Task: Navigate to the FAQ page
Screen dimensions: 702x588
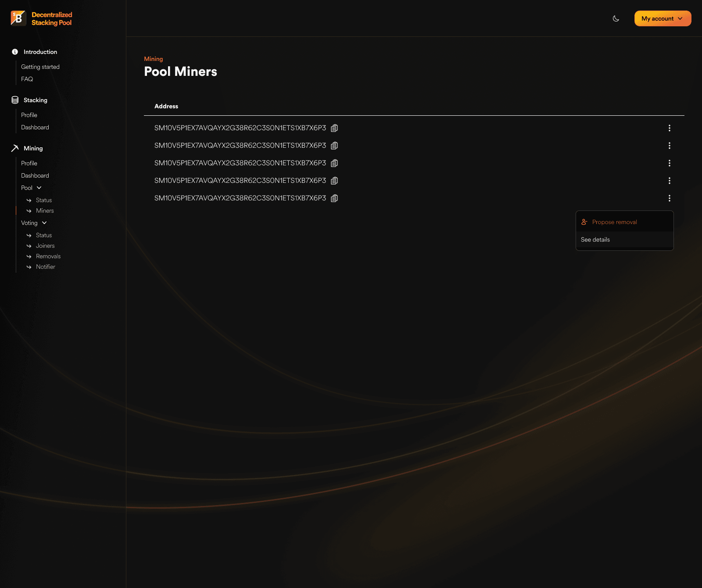Action: pyautogui.click(x=27, y=79)
